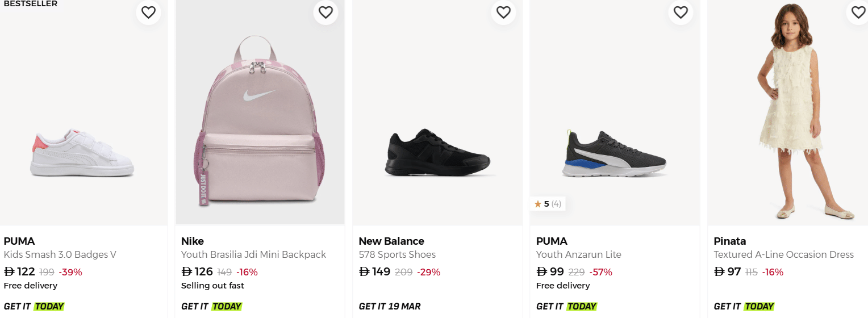Click the Nike brand name
The image size is (868, 318).
pos(192,241)
